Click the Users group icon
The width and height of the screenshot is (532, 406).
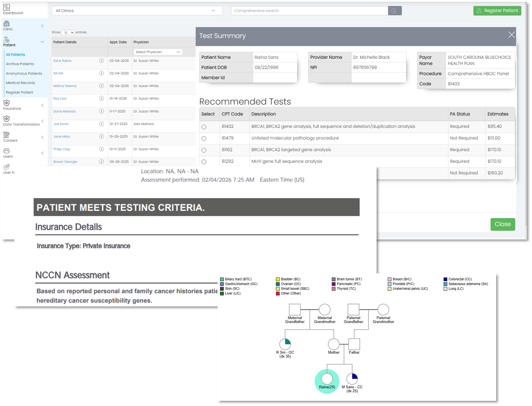point(6,151)
